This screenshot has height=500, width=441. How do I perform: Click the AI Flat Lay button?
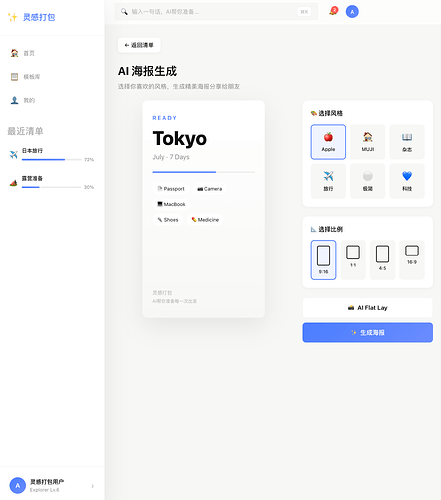pos(368,308)
